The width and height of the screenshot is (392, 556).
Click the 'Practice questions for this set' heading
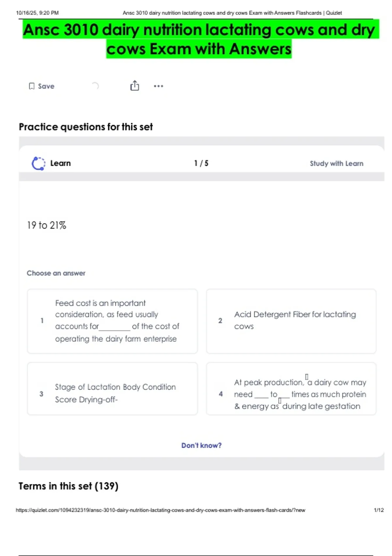pyautogui.click(x=86, y=127)
